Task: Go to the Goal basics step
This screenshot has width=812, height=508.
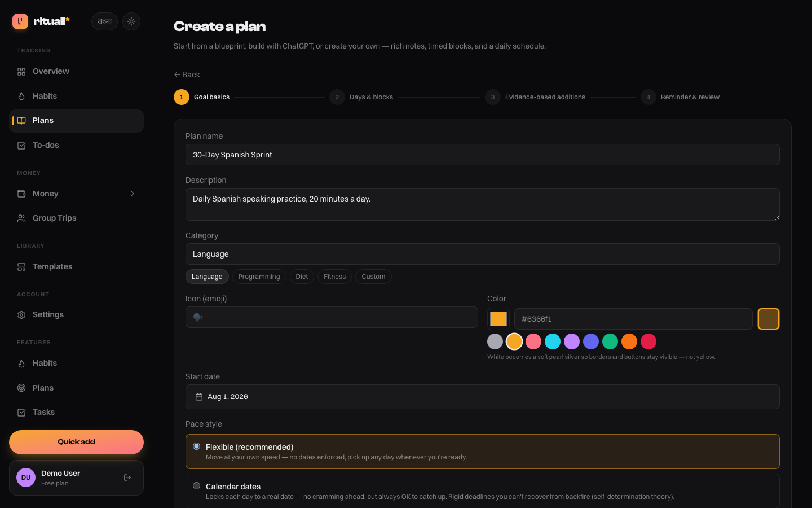Action: click(202, 97)
